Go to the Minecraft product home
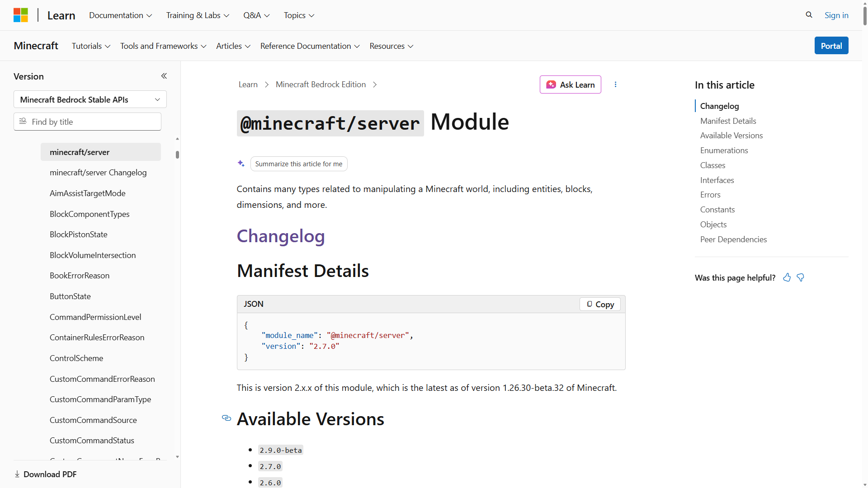This screenshot has height=488, width=868. pyautogui.click(x=36, y=46)
